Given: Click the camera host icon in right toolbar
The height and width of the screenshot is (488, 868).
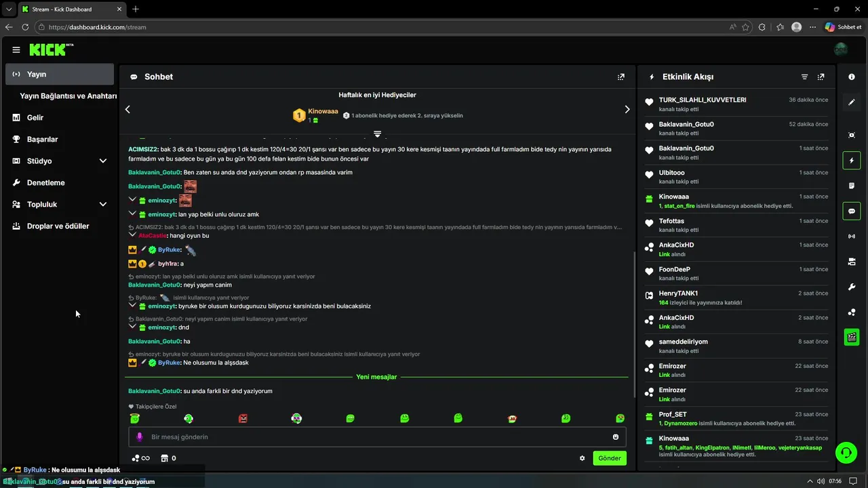Looking at the screenshot, I should (852, 262).
